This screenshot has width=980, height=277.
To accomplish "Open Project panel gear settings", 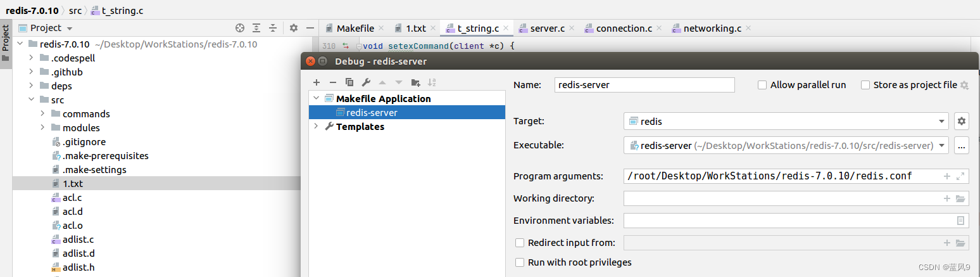I will click(293, 28).
